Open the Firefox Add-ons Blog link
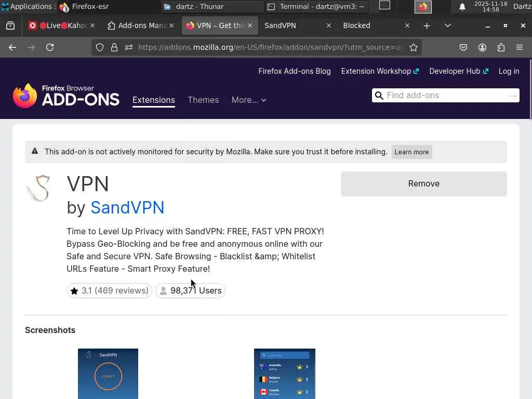Screen dimensions: 532x399 295,71
